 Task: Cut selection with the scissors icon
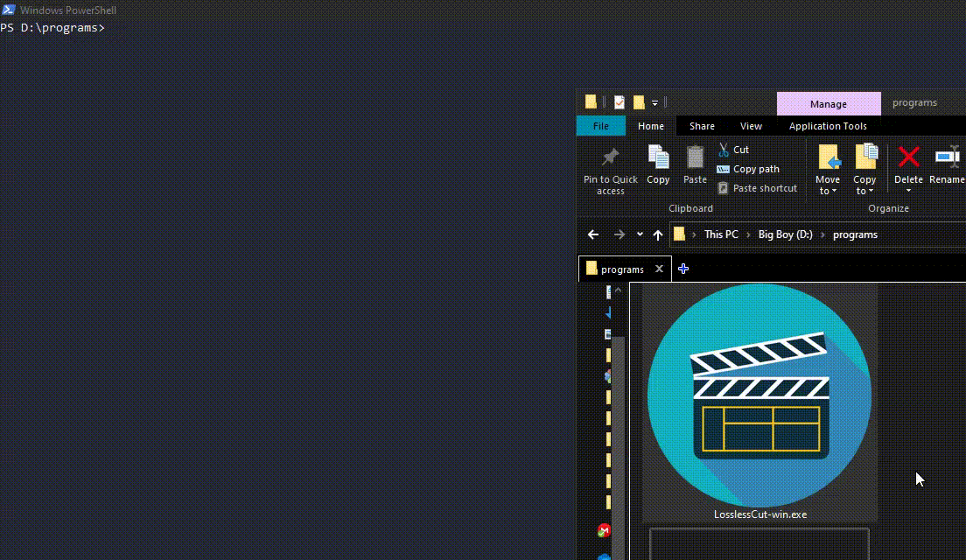pos(724,150)
